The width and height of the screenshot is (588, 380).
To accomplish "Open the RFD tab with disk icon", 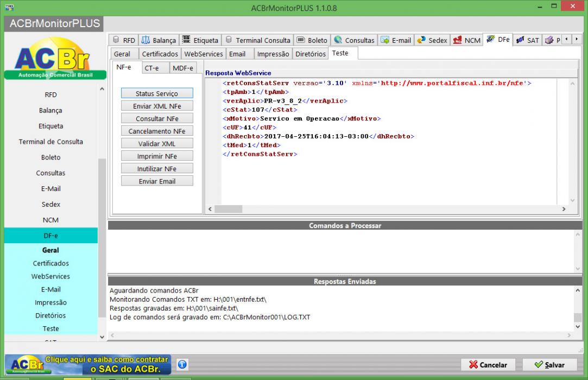I will pyautogui.click(x=124, y=40).
